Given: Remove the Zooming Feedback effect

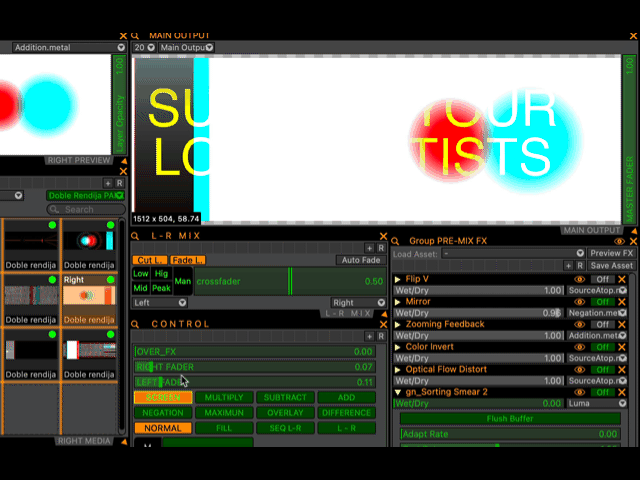Looking at the screenshot, I should (622, 324).
